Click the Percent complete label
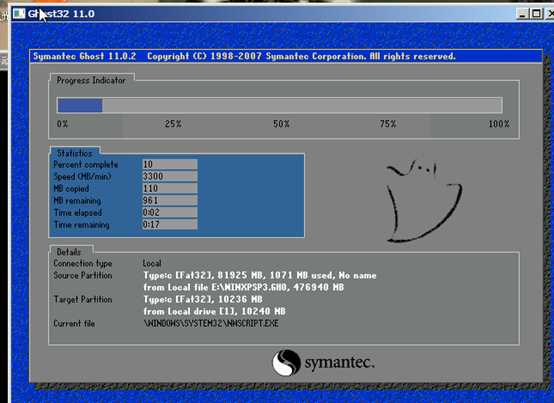The height and width of the screenshot is (403, 554). [x=86, y=164]
